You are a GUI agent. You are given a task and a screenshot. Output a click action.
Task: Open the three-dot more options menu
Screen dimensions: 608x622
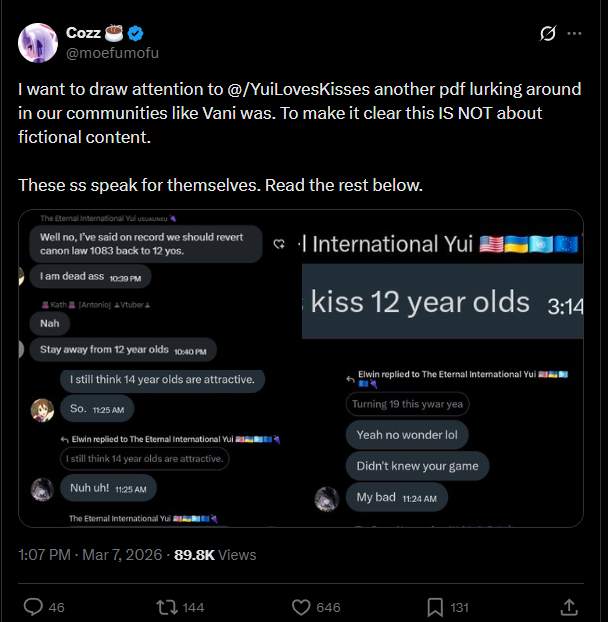click(x=574, y=33)
